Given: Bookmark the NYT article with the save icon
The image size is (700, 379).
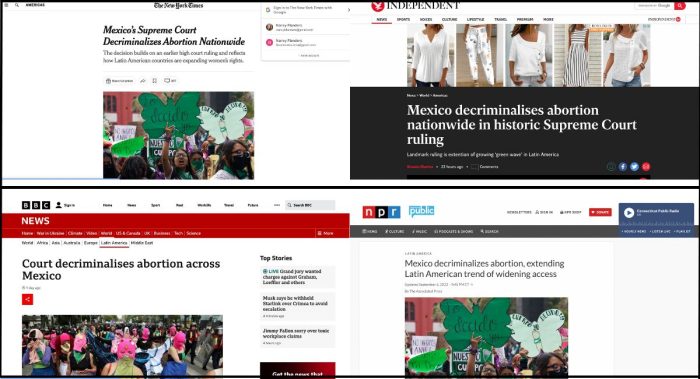Looking at the screenshot, I should (x=154, y=81).
